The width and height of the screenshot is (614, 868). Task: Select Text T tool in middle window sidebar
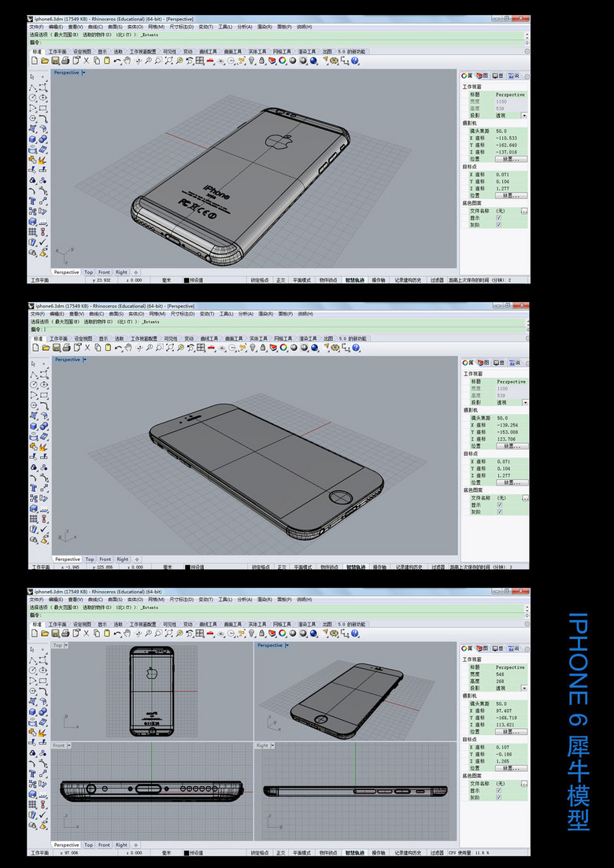tap(33, 488)
